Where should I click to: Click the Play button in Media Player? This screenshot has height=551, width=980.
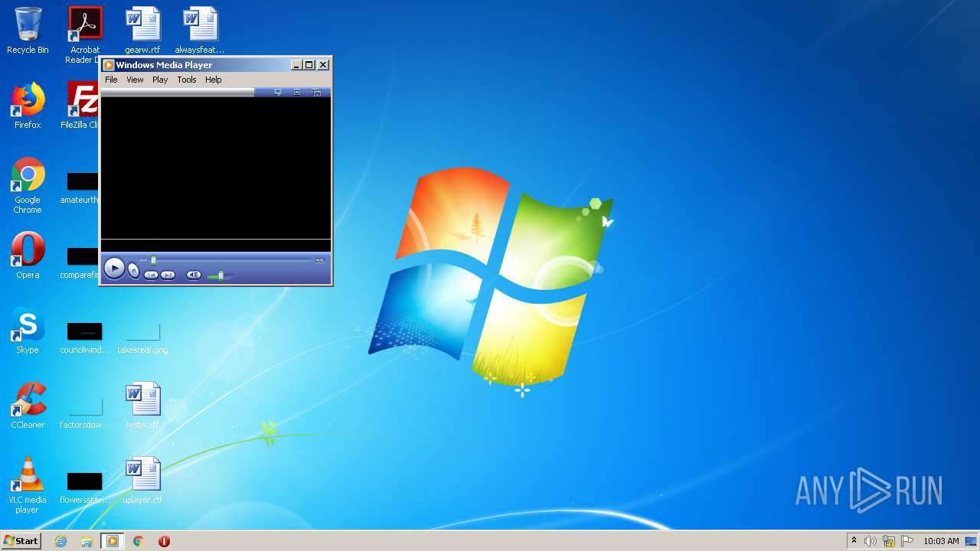114,268
